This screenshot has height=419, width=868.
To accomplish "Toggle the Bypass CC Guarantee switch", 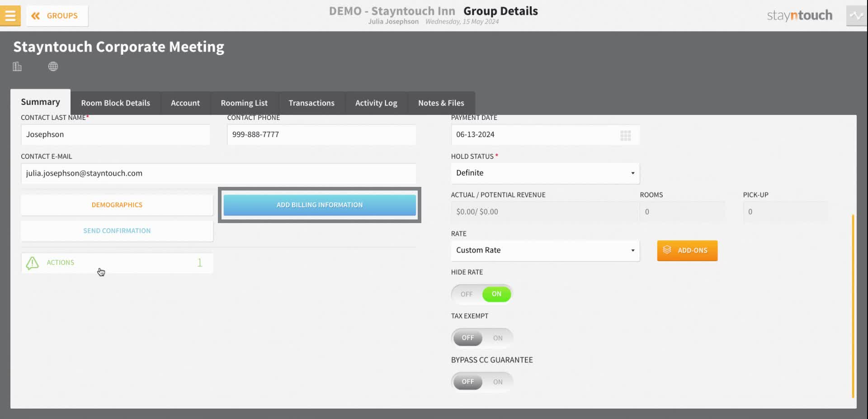I will coord(482,382).
